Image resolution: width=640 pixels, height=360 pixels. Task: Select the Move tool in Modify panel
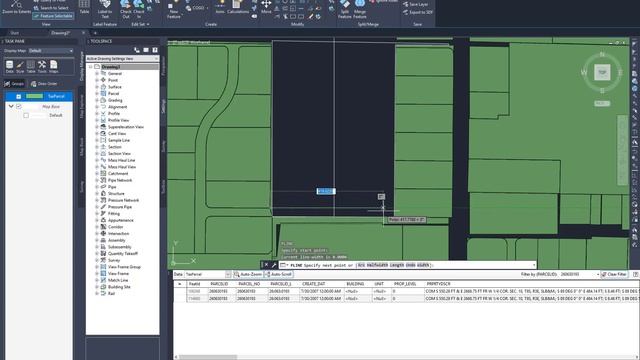click(x=266, y=7)
